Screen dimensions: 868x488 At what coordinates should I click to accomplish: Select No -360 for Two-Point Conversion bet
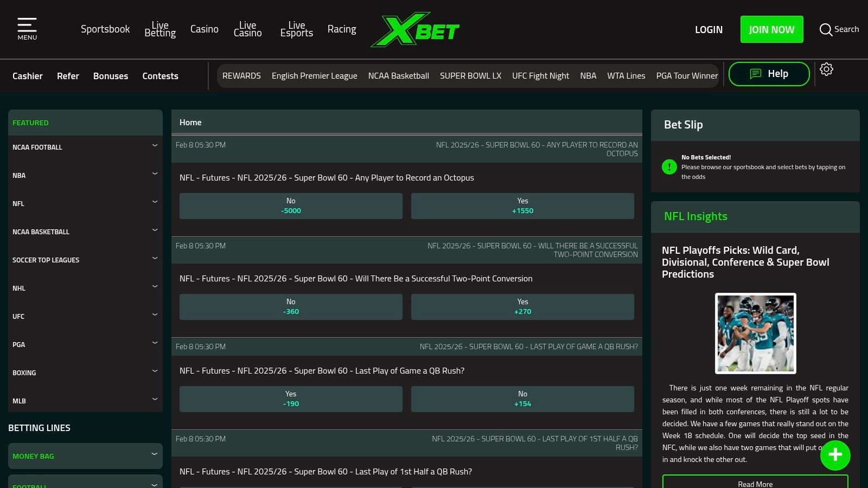[x=290, y=306]
